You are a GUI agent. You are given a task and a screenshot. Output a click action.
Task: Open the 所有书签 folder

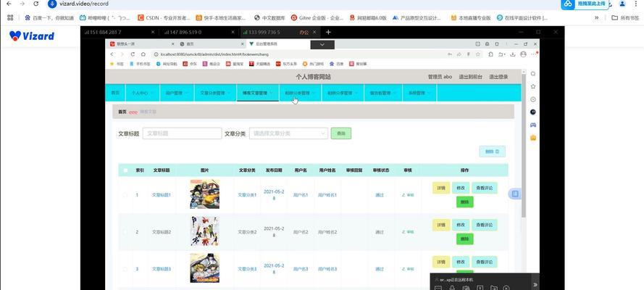(625, 17)
